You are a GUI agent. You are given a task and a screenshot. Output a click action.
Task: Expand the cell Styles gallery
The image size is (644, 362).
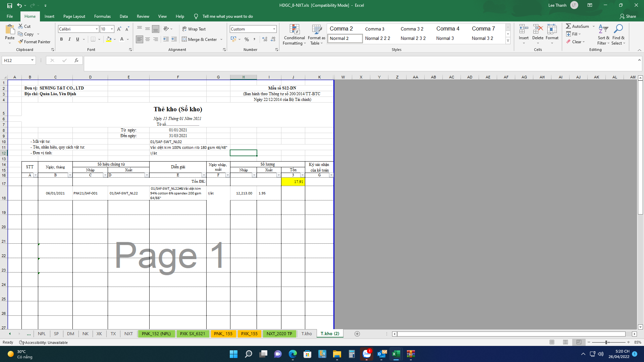coord(508,41)
